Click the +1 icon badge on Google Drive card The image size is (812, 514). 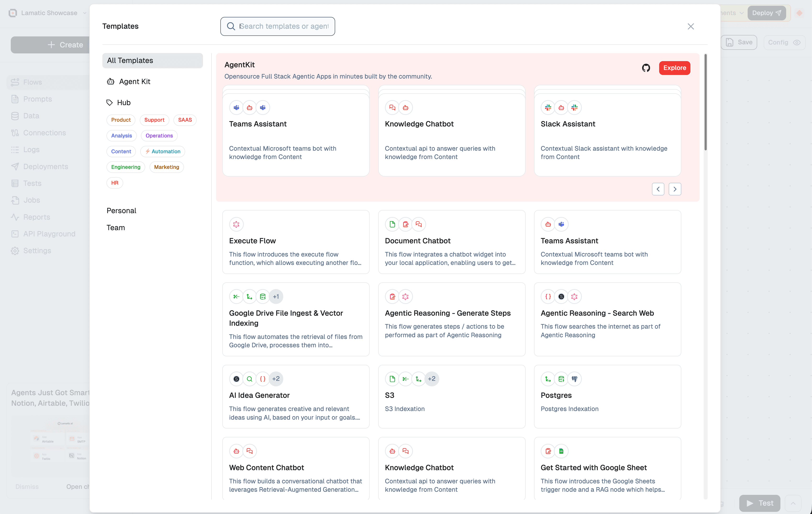tap(276, 296)
